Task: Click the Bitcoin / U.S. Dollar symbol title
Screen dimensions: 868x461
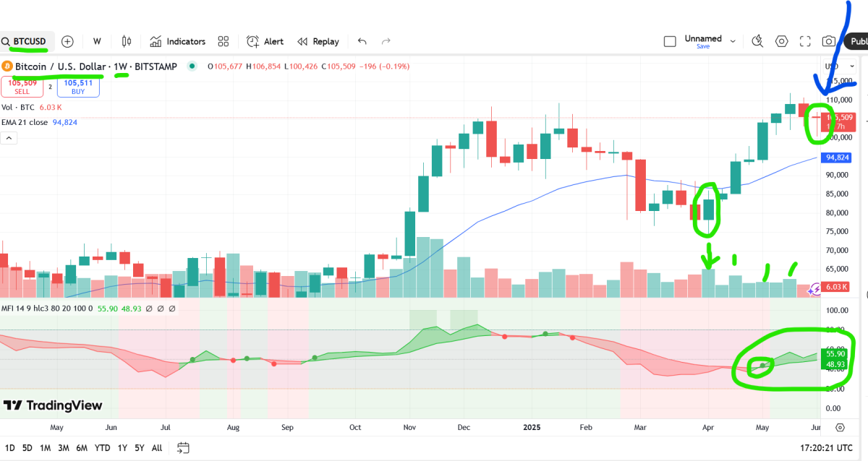Action: coord(60,66)
